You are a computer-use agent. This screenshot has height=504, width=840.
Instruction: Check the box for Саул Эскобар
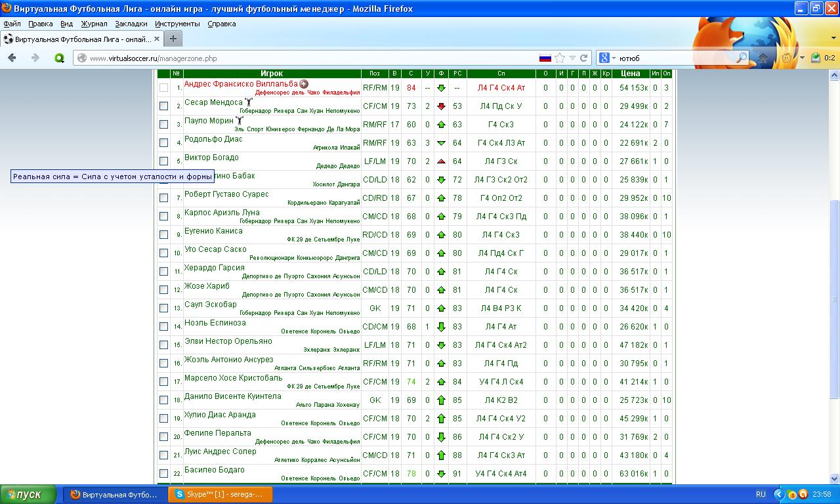[163, 308]
